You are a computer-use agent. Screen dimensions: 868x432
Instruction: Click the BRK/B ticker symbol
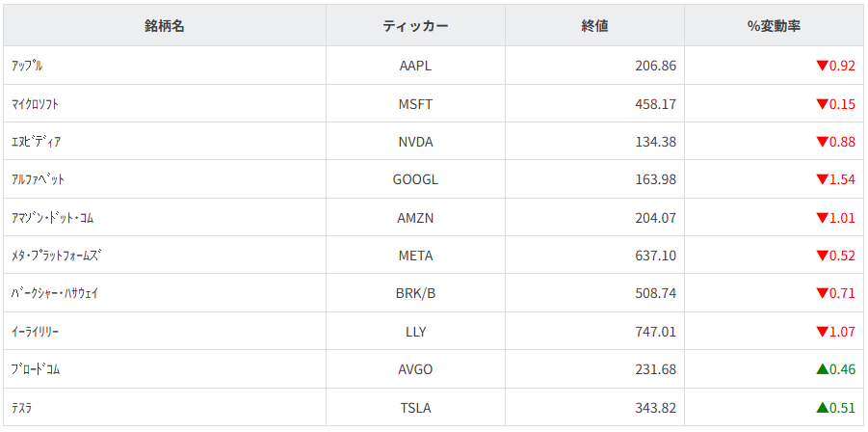[x=415, y=294]
